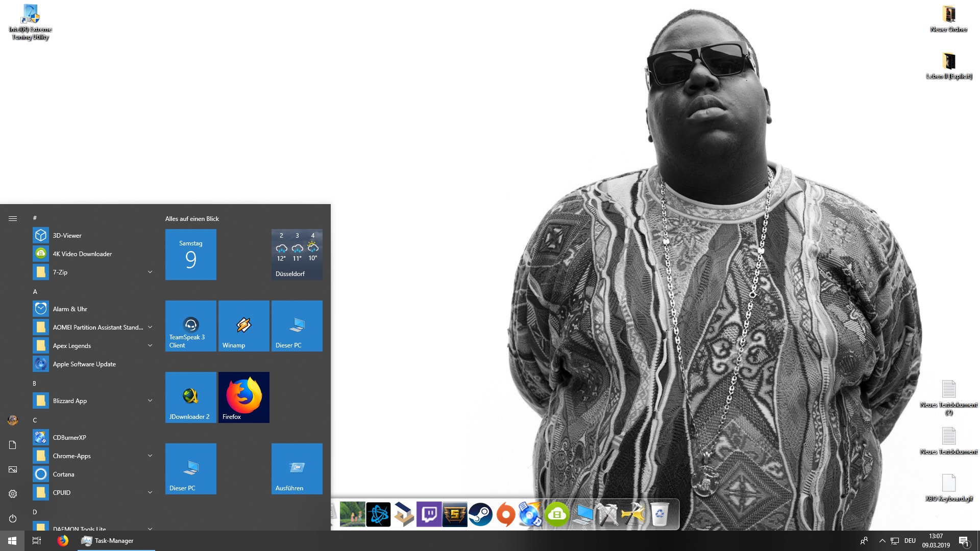Open the Recycle Bin dock icon
Image resolution: width=980 pixels, height=551 pixels.
(659, 514)
